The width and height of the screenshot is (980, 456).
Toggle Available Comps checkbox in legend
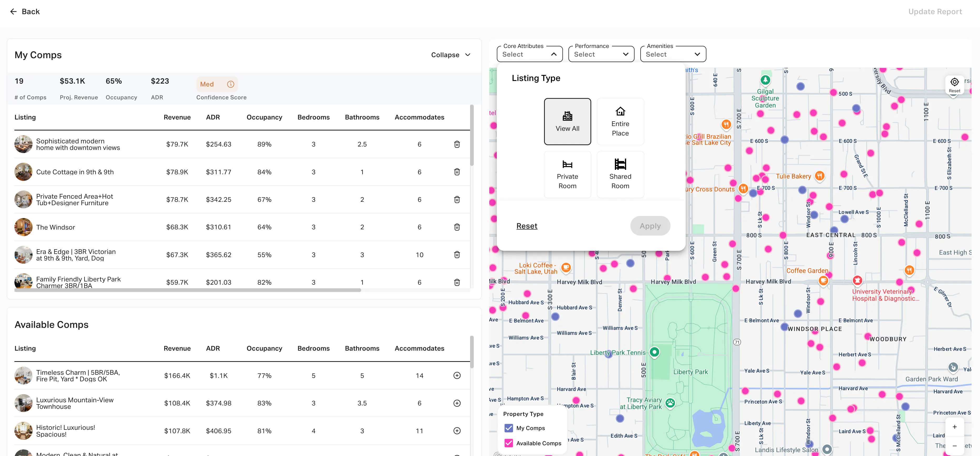pyautogui.click(x=509, y=443)
